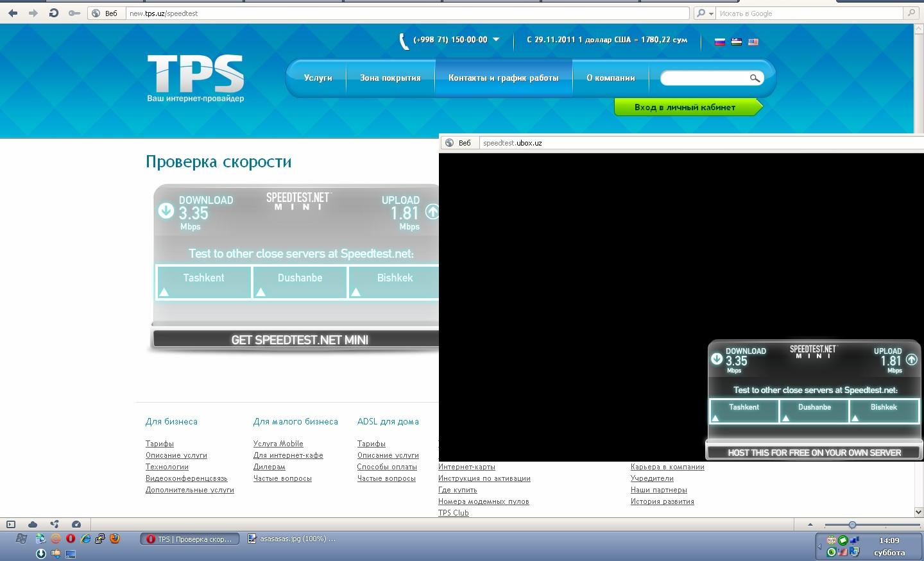924x561 pixels.
Task: Launch Internet Explorer from quick launch bar
Action: click(85, 539)
